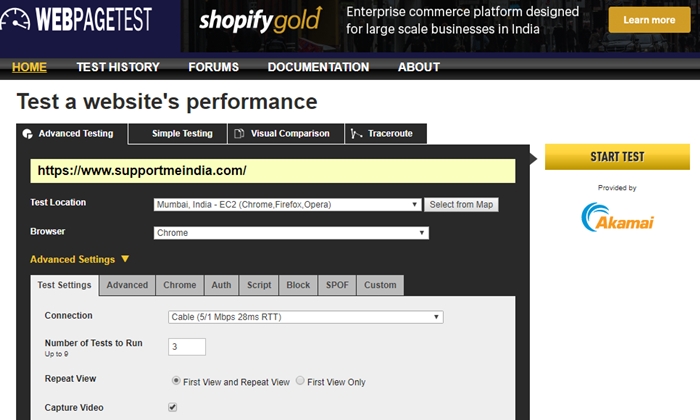The height and width of the screenshot is (420, 700).
Task: Open the Advanced settings sub-tab
Action: tap(127, 285)
